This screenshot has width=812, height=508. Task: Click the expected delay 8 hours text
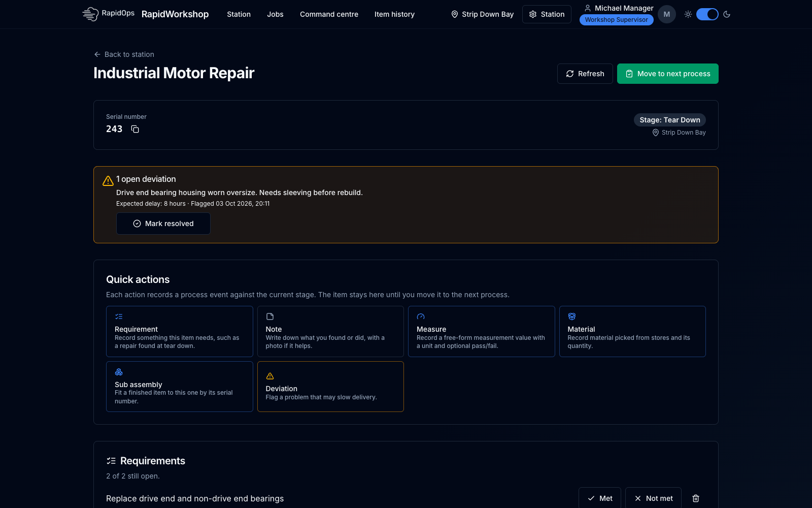151,204
